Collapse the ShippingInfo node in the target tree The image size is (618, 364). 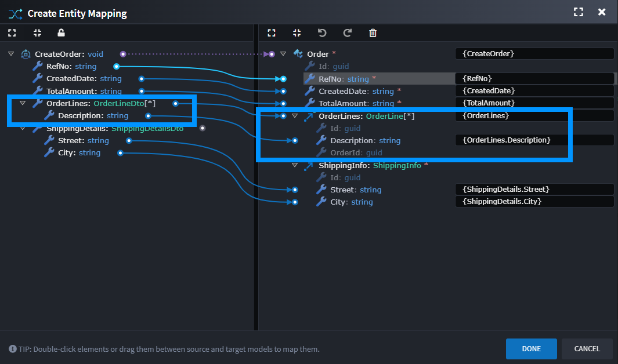[x=295, y=165]
